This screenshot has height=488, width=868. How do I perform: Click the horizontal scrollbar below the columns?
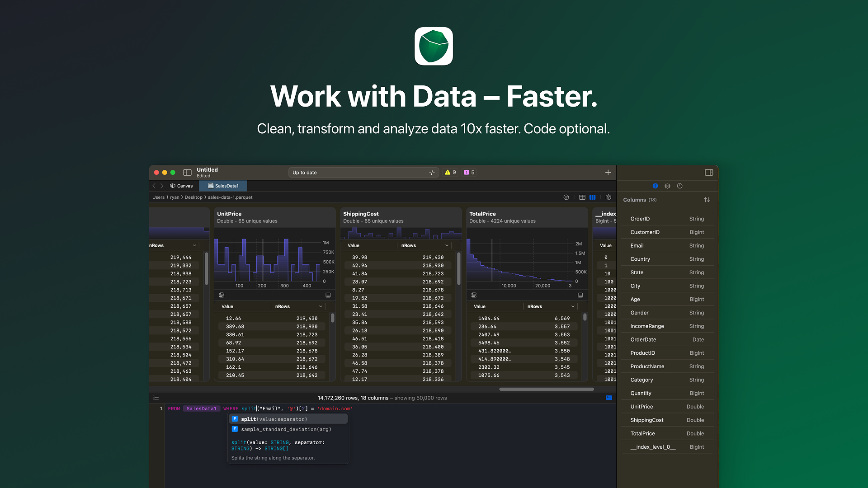point(547,389)
